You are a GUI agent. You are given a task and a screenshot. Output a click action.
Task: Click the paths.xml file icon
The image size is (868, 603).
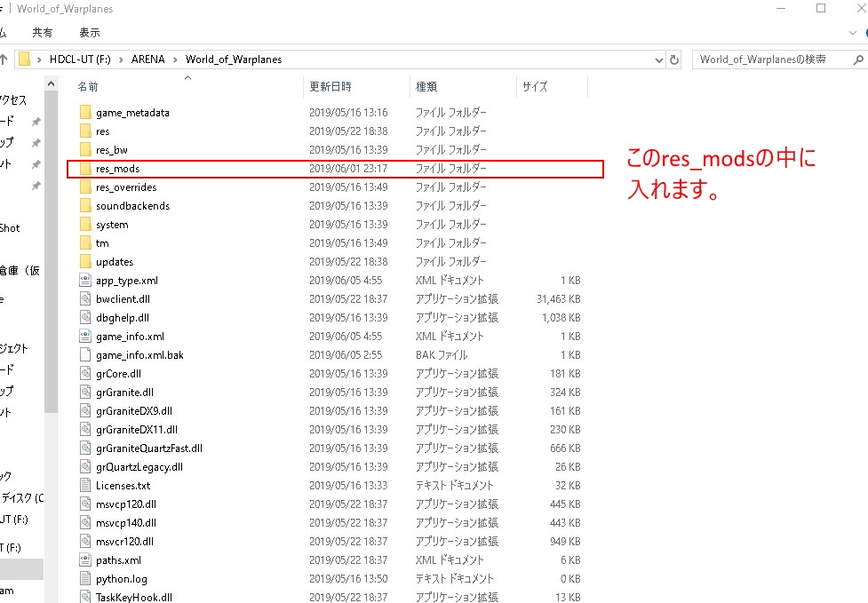[x=85, y=559]
